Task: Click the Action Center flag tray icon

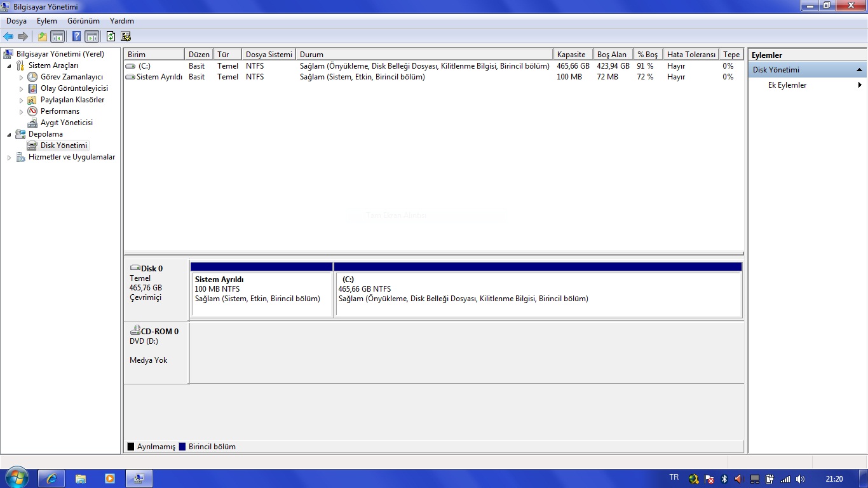Action: coord(709,479)
